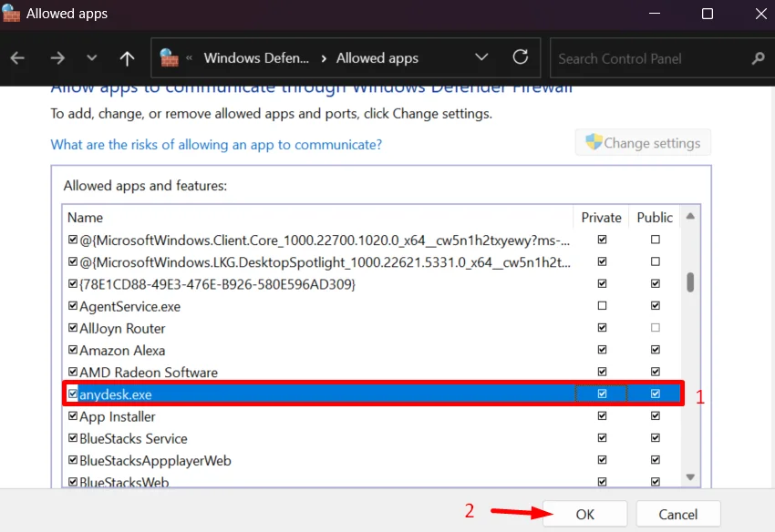The height and width of the screenshot is (532, 775).
Task: Toggle Public for BlueStacks Service
Action: point(656,437)
